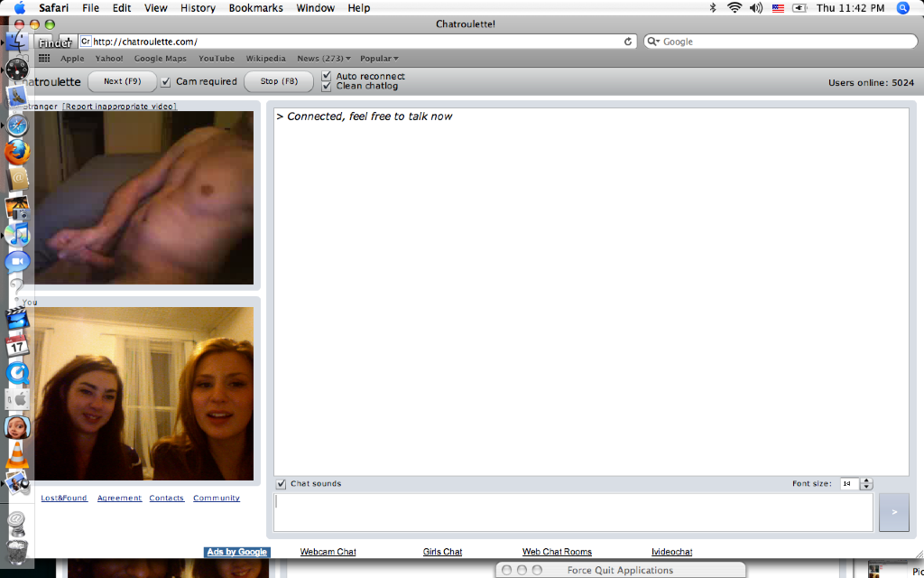
Task: Click the Report inappropriate video link
Action: (120, 107)
